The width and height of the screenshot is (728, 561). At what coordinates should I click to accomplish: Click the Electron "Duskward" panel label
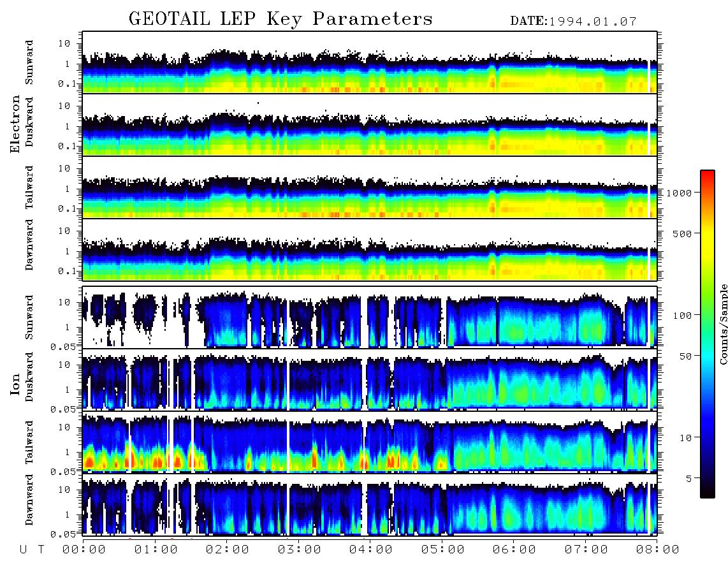pyautogui.click(x=29, y=122)
